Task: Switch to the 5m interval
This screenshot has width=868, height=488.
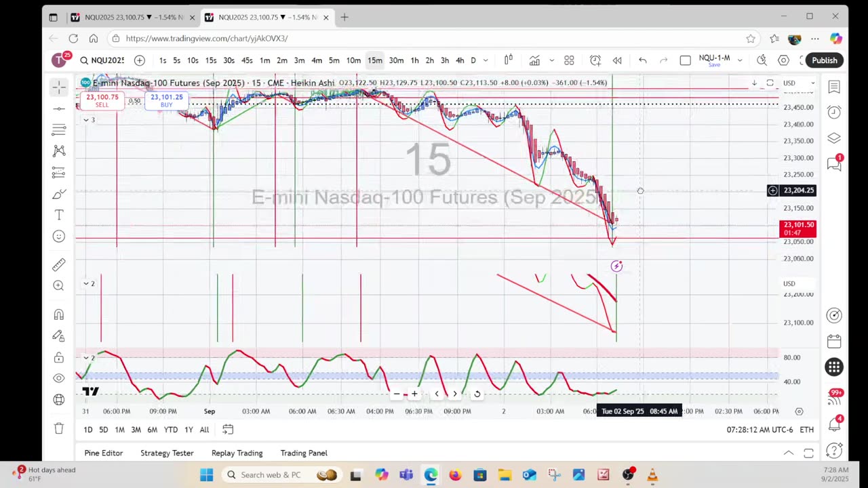Action: (334, 60)
